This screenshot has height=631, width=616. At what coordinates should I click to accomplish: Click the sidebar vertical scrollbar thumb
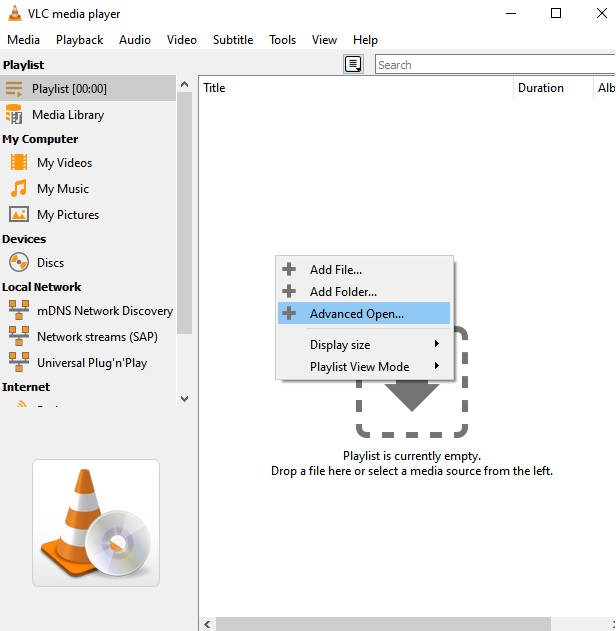(x=184, y=213)
